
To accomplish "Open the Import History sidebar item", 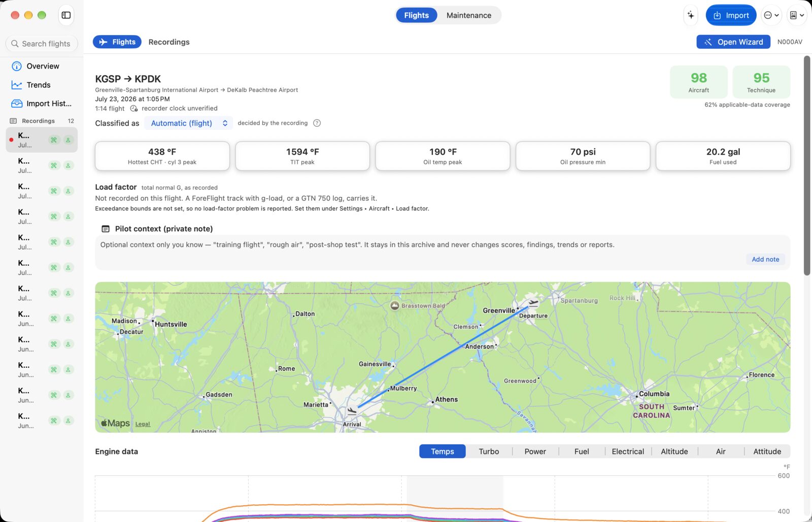I will 42,103.
